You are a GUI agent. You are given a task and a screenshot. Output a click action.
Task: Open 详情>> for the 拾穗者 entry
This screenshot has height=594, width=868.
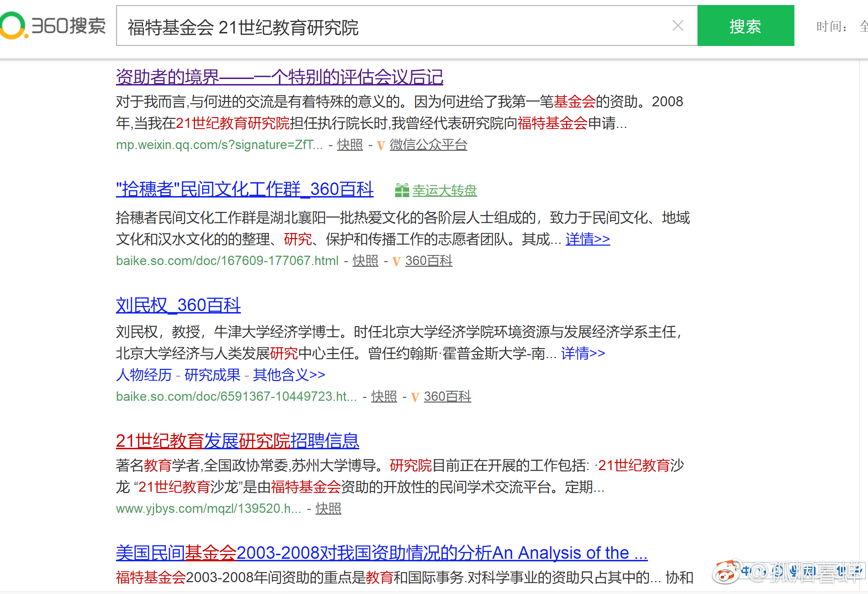click(x=588, y=239)
